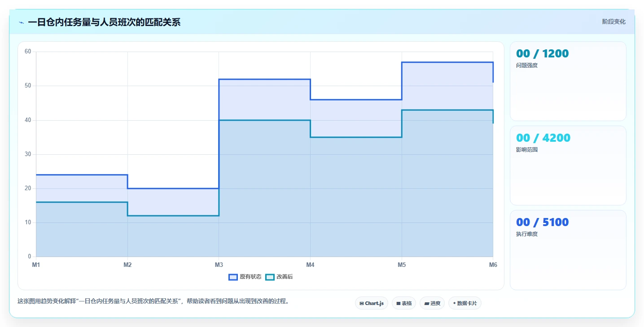Image resolution: width=644 pixels, height=327 pixels.
Task: Click the M1 axis label
Action: click(x=36, y=265)
